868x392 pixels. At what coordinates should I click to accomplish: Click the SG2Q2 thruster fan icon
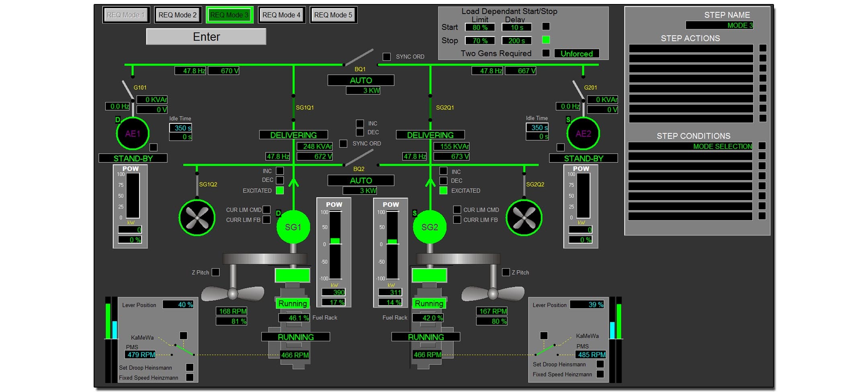(x=524, y=218)
